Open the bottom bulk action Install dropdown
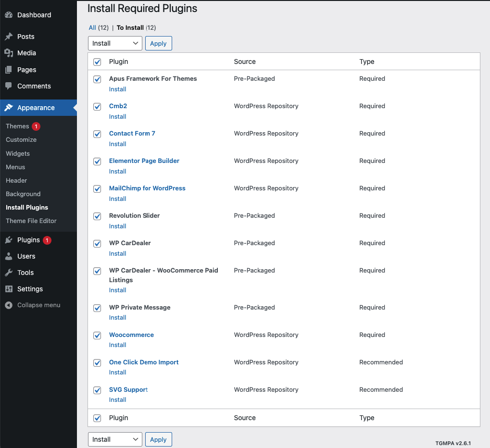The height and width of the screenshot is (448, 490). click(x=115, y=439)
